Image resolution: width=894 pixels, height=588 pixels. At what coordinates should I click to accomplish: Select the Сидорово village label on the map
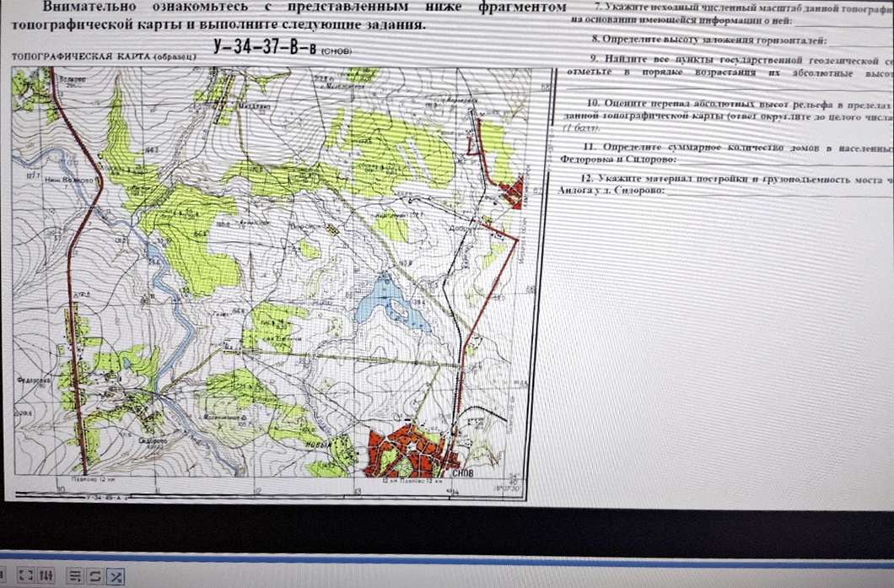point(148,441)
